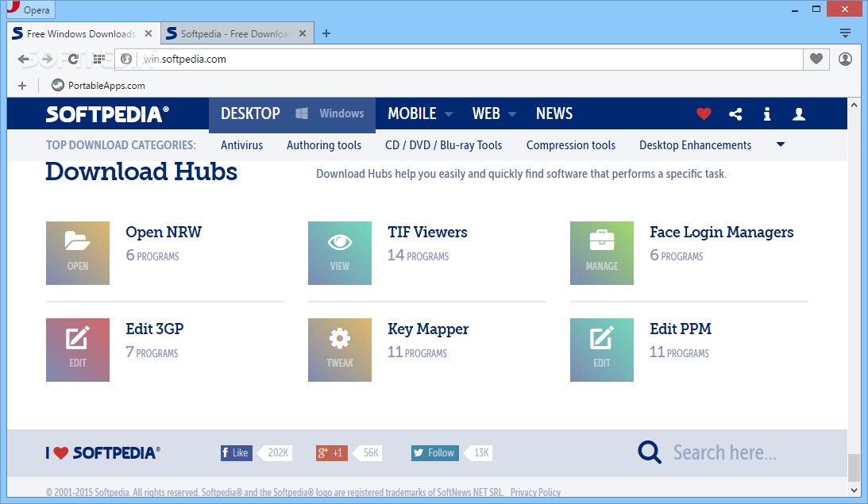Screen dimensions: 868x504
Task: Click the user account icon in Softpedia header
Action: point(799,114)
